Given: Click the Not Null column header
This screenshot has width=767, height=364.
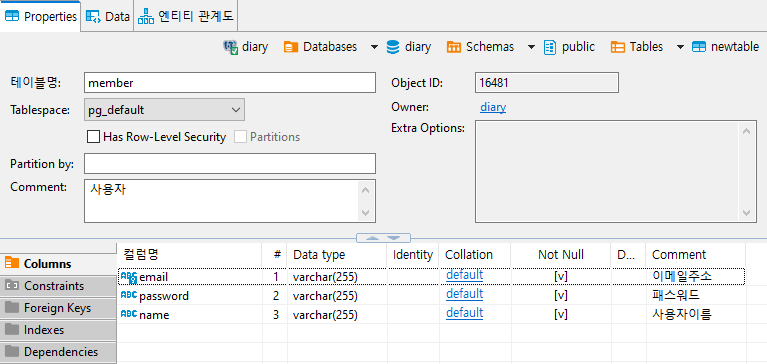Looking at the screenshot, I should click(561, 254).
